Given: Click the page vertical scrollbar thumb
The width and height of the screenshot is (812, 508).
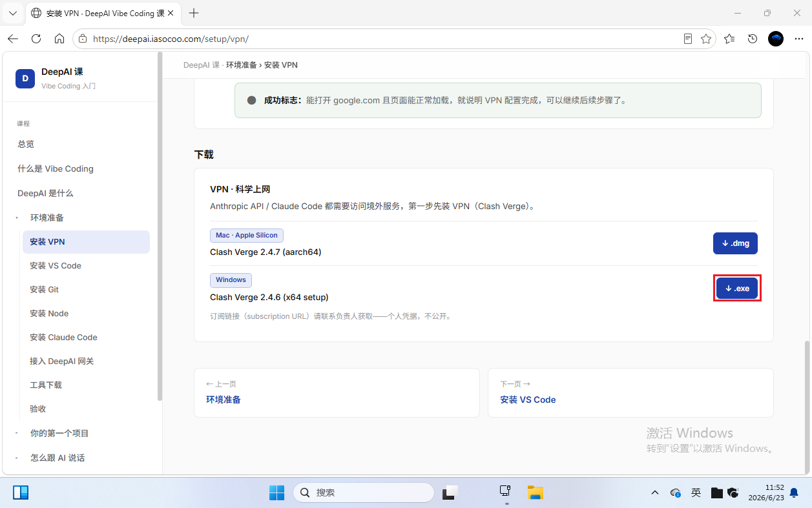Looking at the screenshot, I should (807, 407).
